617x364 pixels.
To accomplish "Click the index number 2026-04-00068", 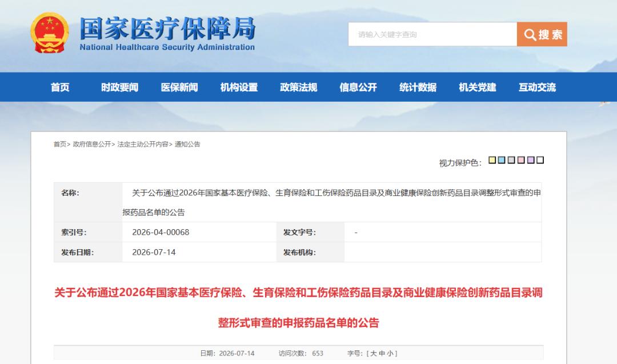I will pyautogui.click(x=161, y=232).
